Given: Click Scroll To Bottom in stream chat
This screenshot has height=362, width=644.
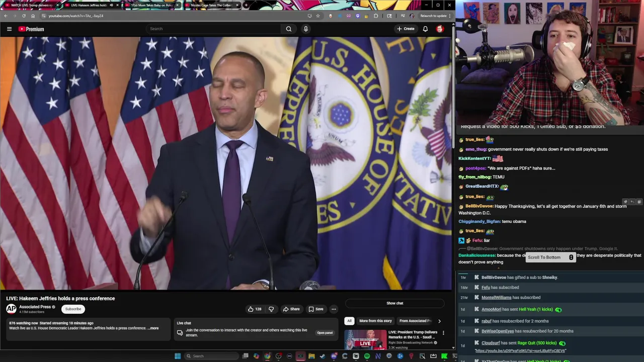Looking at the screenshot, I should 550,257.
